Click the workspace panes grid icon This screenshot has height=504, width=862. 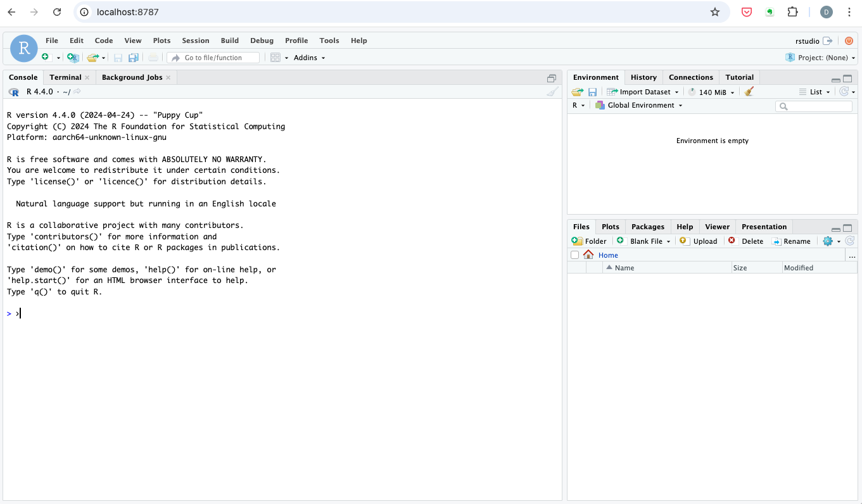click(x=275, y=58)
